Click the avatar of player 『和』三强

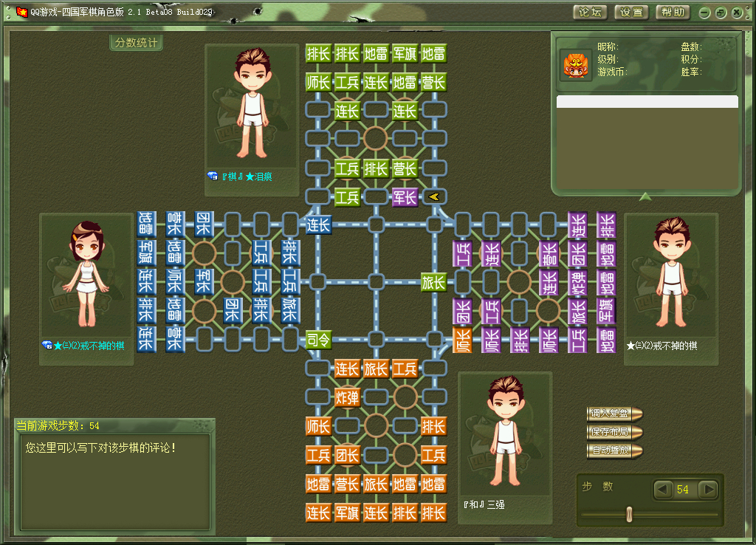(x=505, y=433)
